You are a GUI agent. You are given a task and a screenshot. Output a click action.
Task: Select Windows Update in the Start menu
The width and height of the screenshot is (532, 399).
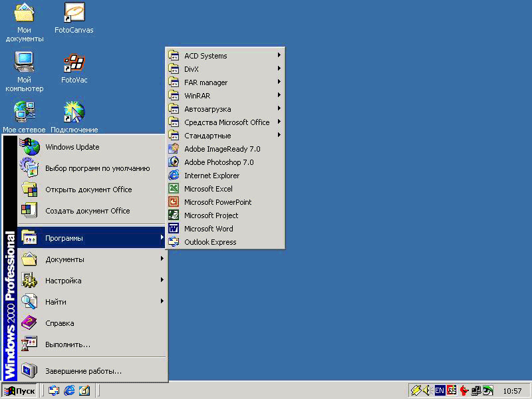[x=92, y=147]
